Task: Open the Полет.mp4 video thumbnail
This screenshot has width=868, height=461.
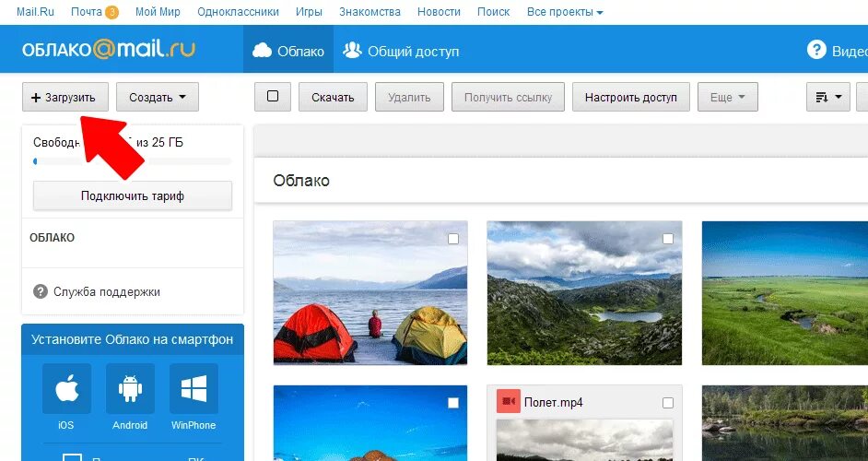Action: 584,440
